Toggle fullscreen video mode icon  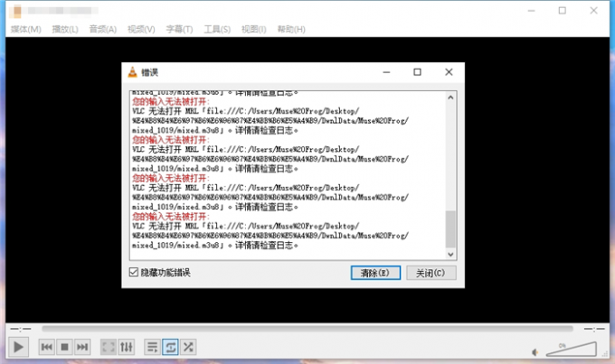point(109,347)
